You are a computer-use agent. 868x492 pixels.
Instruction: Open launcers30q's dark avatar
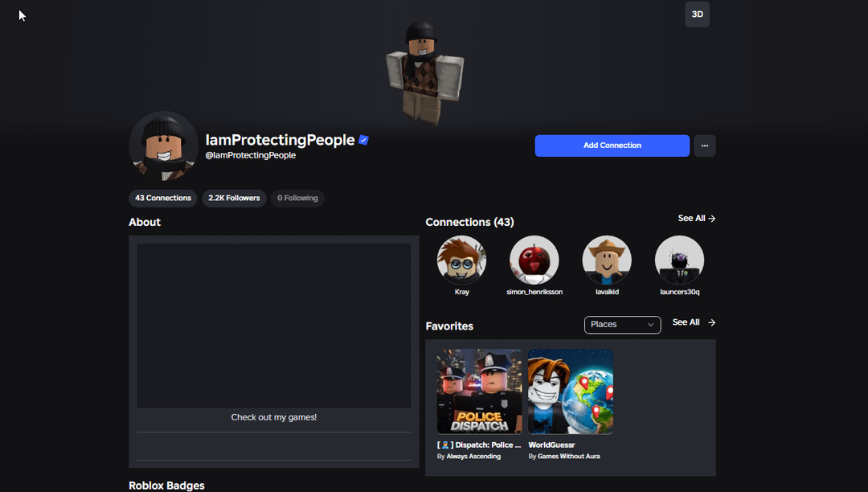pyautogui.click(x=679, y=260)
